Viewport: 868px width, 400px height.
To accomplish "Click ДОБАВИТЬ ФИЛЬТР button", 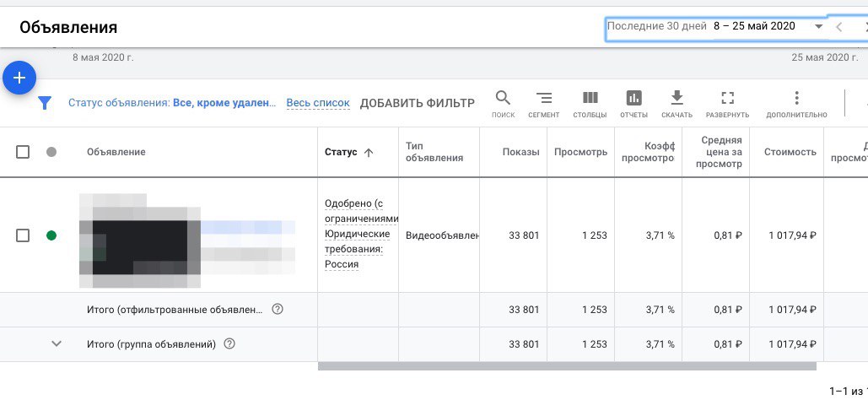I will pos(418,103).
